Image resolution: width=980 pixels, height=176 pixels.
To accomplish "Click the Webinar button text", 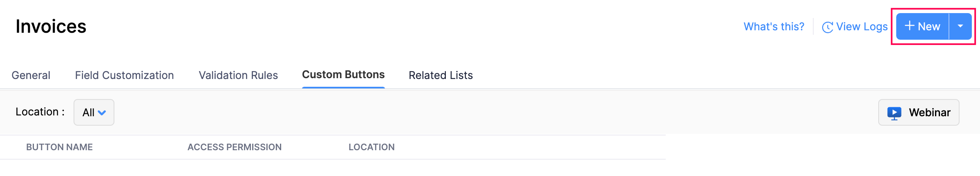I will (929, 113).
